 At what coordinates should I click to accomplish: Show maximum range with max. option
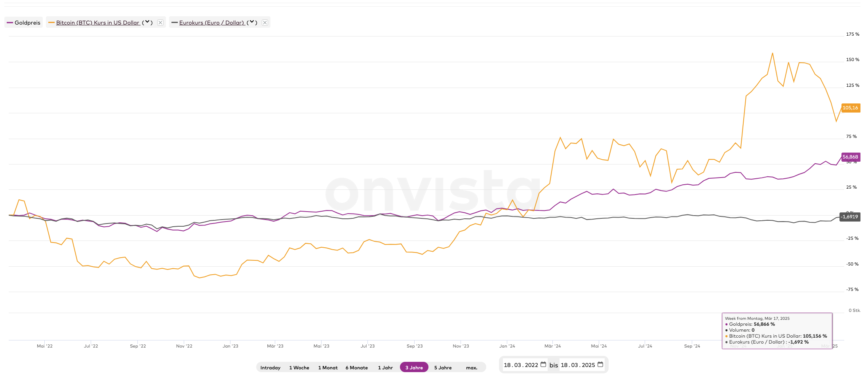pos(472,368)
